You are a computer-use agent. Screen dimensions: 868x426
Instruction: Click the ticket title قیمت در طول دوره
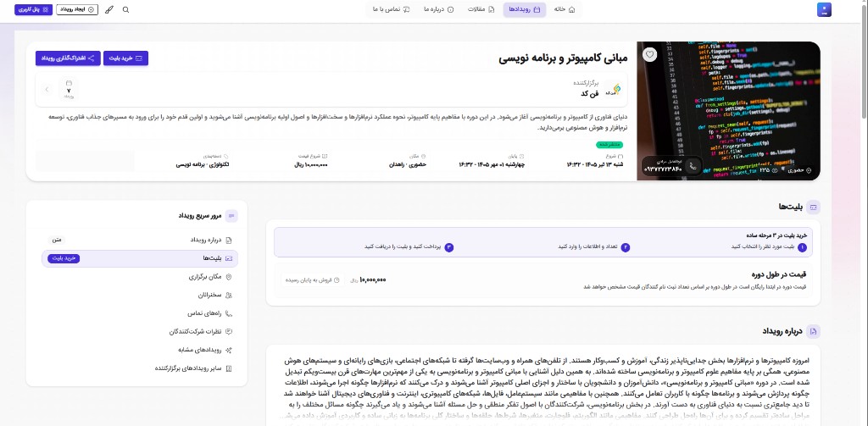click(x=779, y=274)
